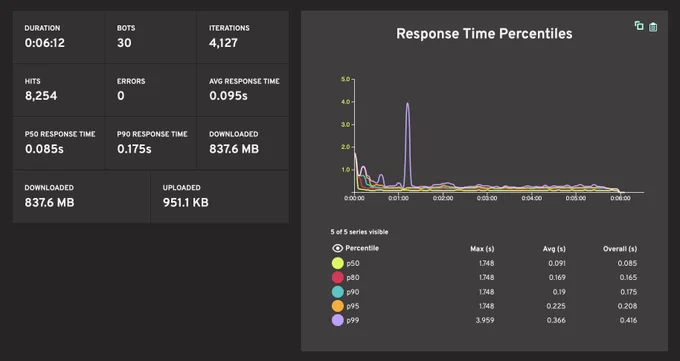The height and width of the screenshot is (361, 680).
Task: Click the p99 max value 3.959
Action: point(486,320)
